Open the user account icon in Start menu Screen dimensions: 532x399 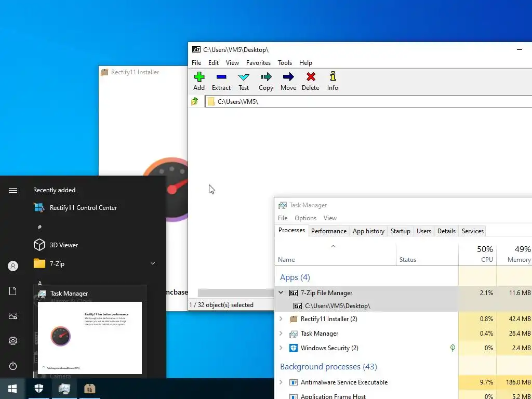pyautogui.click(x=13, y=266)
